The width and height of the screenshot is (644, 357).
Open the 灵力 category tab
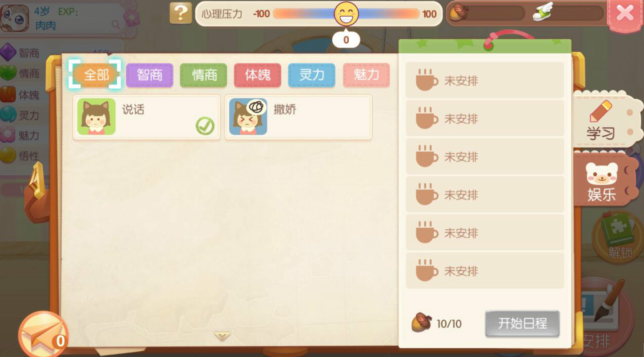[312, 75]
